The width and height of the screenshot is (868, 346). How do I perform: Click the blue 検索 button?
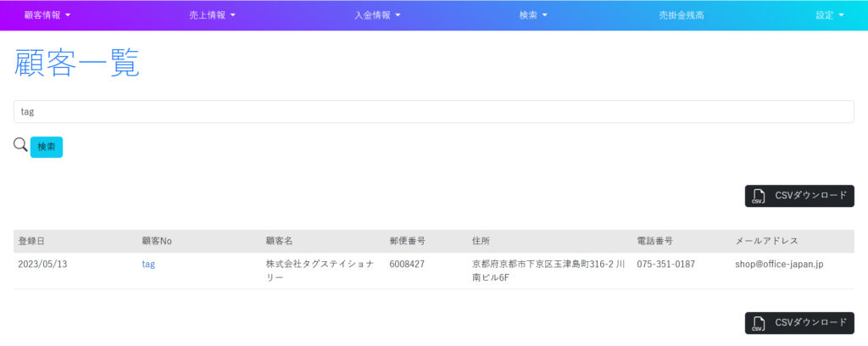tap(47, 147)
